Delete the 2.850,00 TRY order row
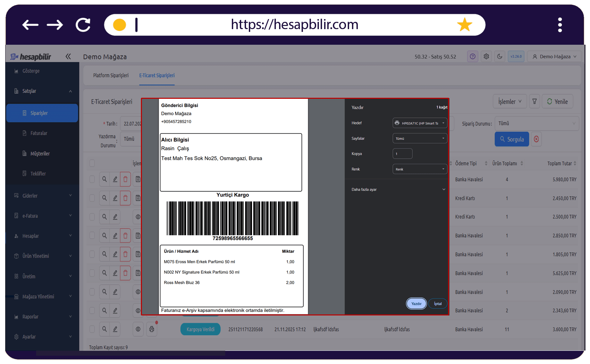Image resolution: width=590 pixels, height=364 pixels. point(125,236)
